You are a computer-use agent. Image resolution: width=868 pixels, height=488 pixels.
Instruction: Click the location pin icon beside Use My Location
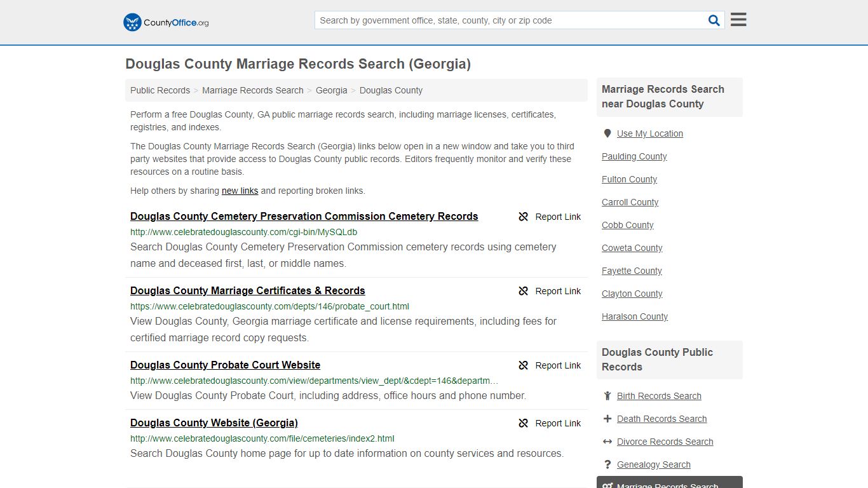[607, 133]
